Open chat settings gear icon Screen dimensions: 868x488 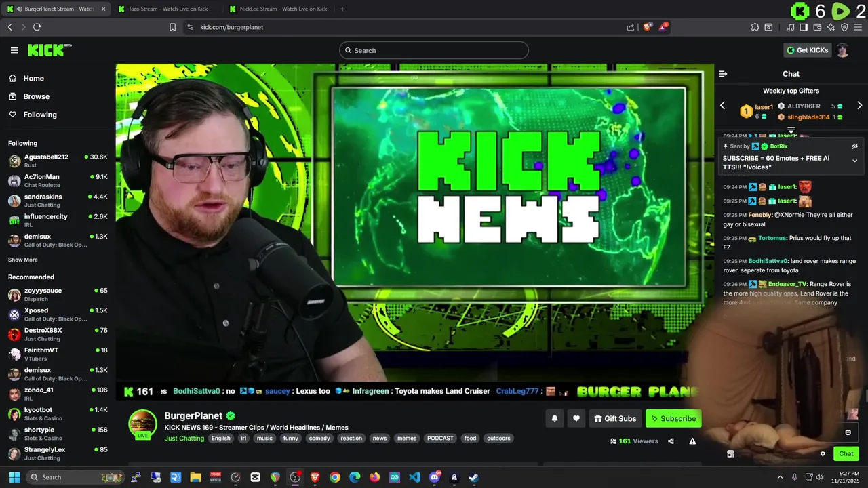tap(823, 454)
